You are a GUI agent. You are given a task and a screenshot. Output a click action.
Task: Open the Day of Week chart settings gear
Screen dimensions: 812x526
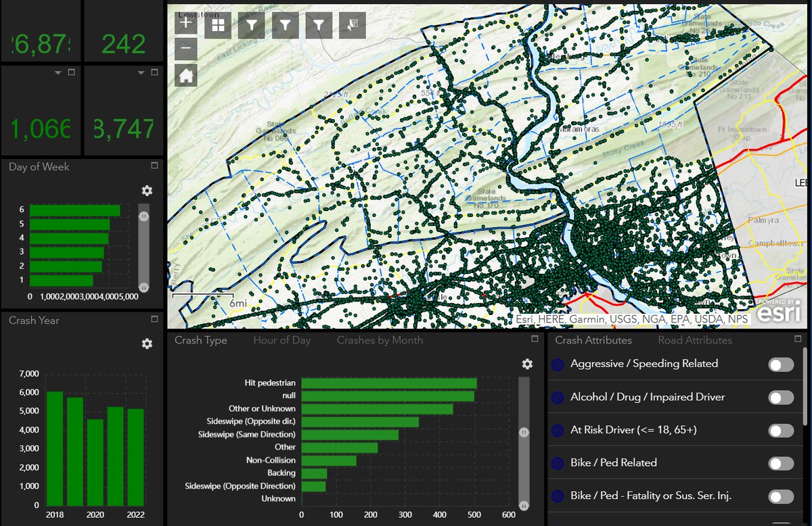click(x=147, y=191)
